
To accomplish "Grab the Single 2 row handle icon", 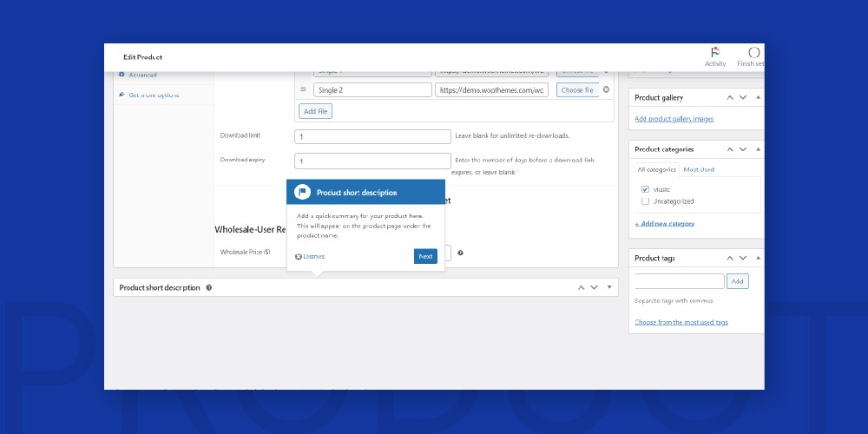I will pyautogui.click(x=303, y=89).
